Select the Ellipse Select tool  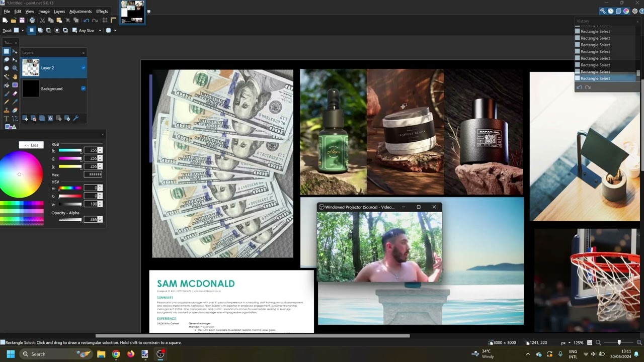tap(7, 68)
